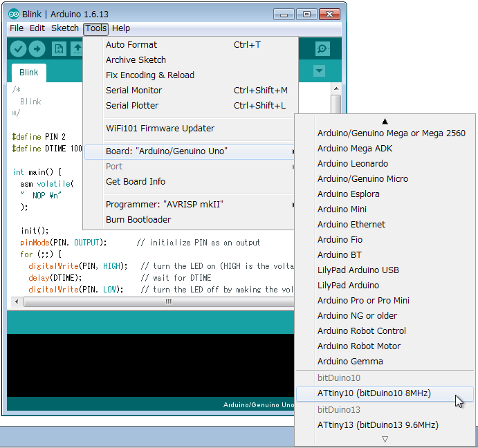Viewport: 478px width, 448px height.
Task: Open the Sketch menu
Action: click(64, 28)
